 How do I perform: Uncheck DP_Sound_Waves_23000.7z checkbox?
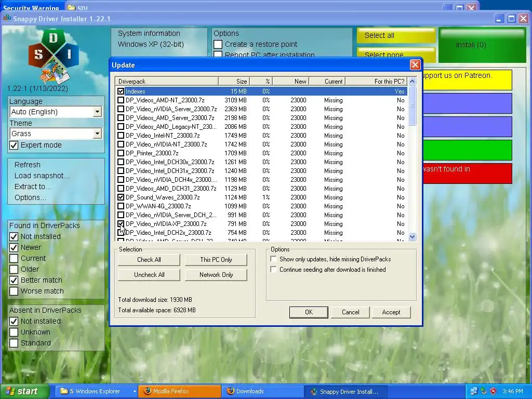pyautogui.click(x=121, y=197)
